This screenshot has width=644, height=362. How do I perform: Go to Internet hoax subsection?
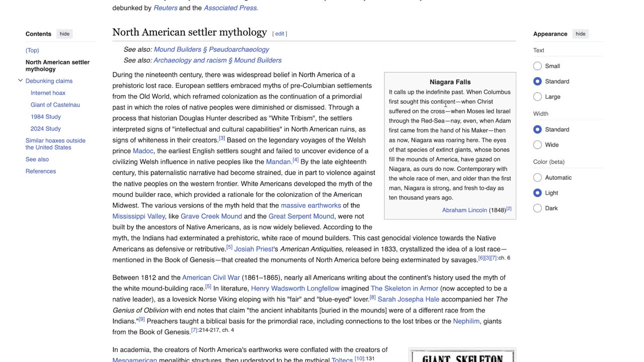click(48, 93)
